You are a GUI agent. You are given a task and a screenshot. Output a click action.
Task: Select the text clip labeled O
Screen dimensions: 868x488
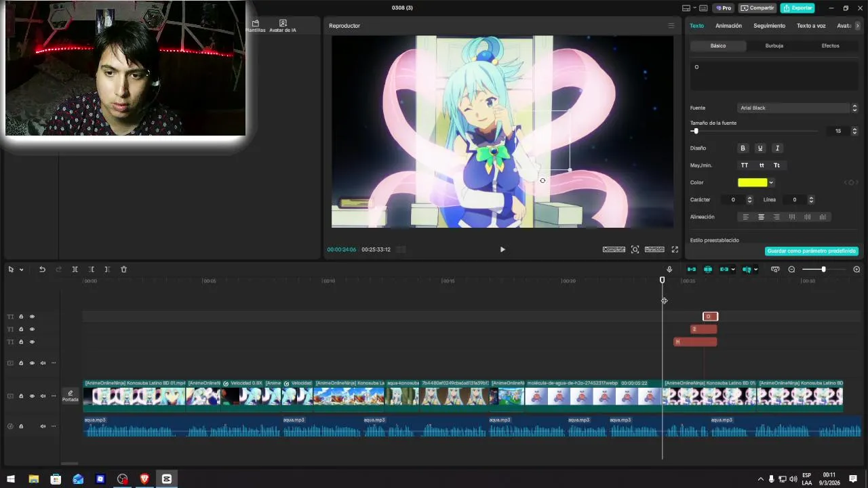(x=710, y=317)
